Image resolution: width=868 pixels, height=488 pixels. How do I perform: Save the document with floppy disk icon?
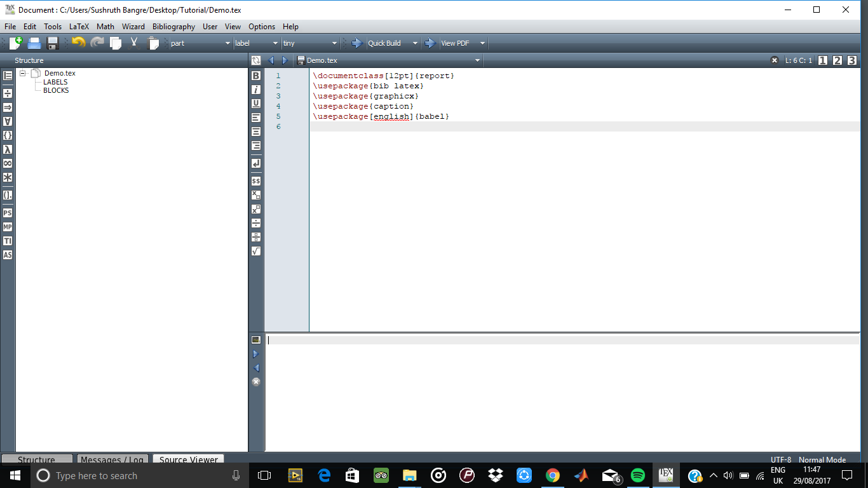pos(53,43)
